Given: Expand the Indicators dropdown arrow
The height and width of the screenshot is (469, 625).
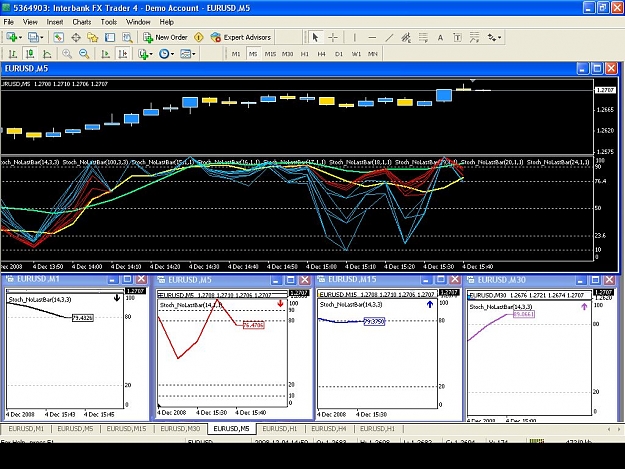Looking at the screenshot, I should [x=151, y=54].
